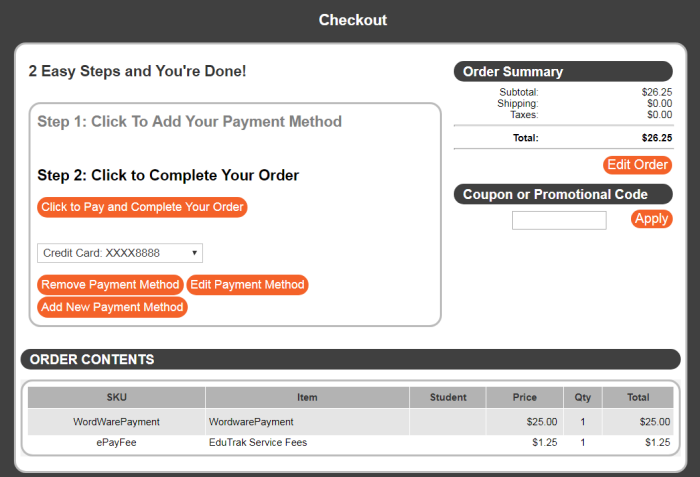Click the Edit Order button

coord(637,165)
